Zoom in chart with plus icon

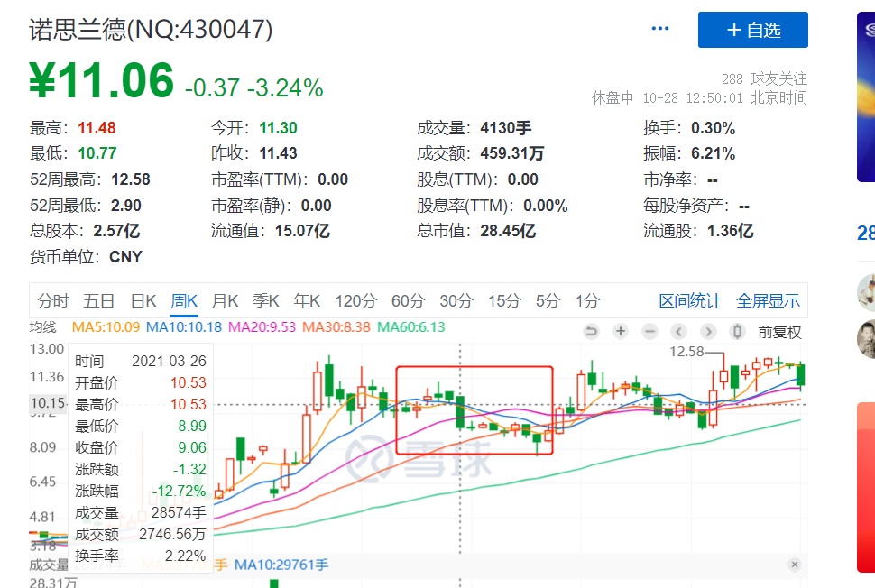click(621, 332)
